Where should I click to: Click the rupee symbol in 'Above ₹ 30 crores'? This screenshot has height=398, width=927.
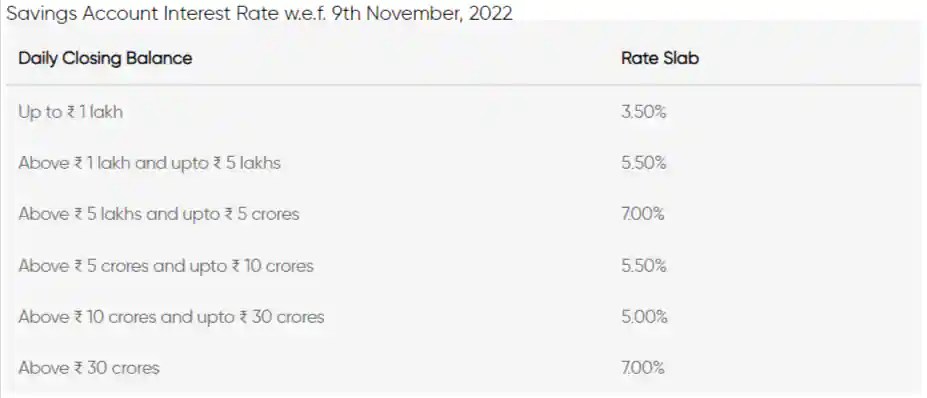pos(78,368)
